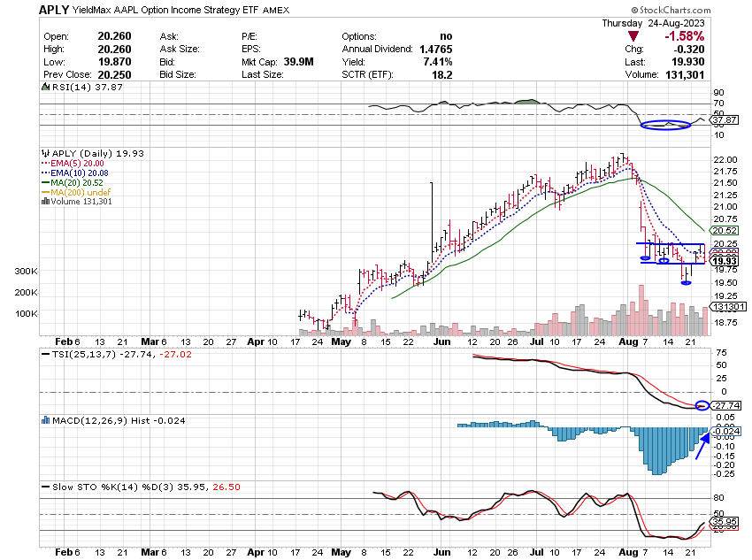Click the Prev Close value 20.250

point(115,75)
